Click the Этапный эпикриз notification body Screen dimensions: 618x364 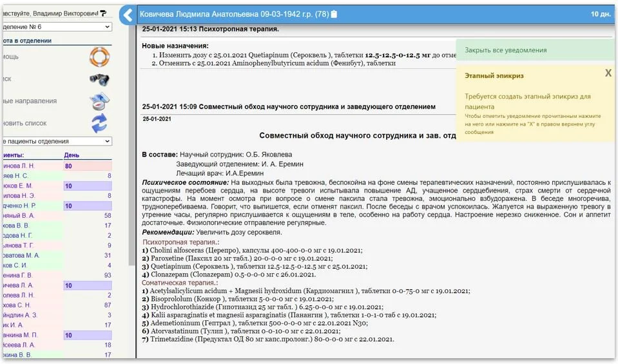(x=535, y=104)
